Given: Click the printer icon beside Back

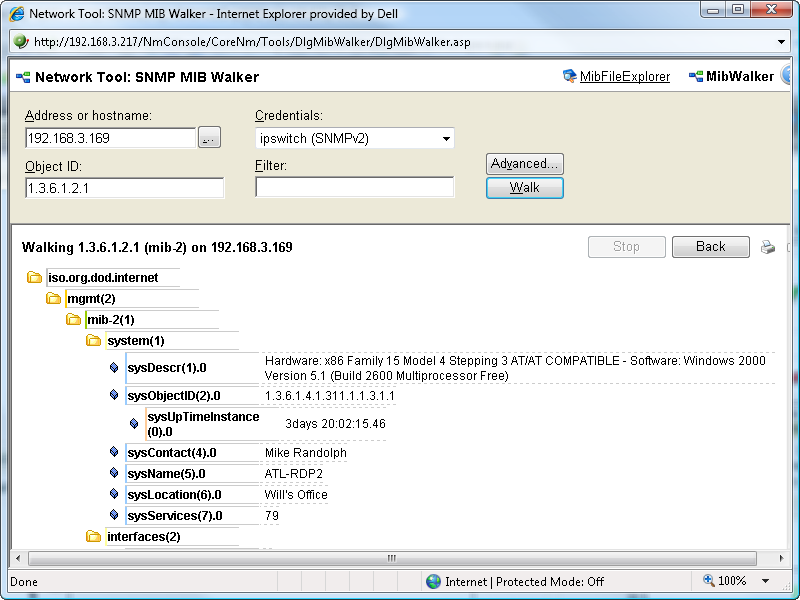Looking at the screenshot, I should (768, 247).
